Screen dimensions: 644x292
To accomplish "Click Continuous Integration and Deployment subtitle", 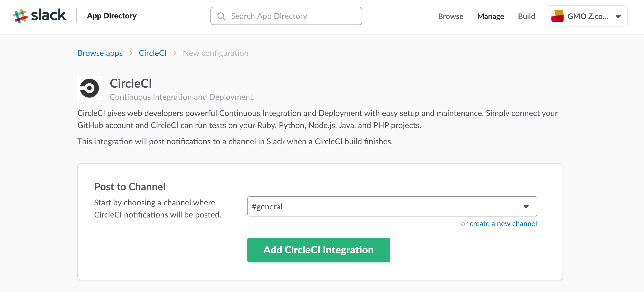I will pyautogui.click(x=182, y=97).
